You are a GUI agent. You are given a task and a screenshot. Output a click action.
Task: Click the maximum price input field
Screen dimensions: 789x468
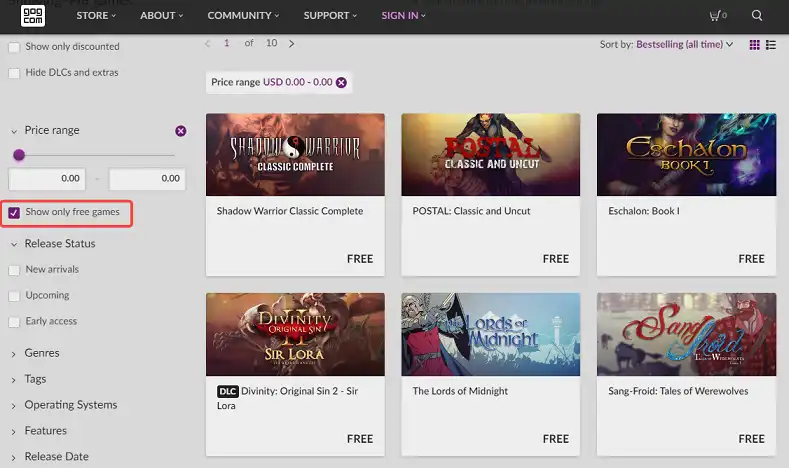click(x=147, y=179)
